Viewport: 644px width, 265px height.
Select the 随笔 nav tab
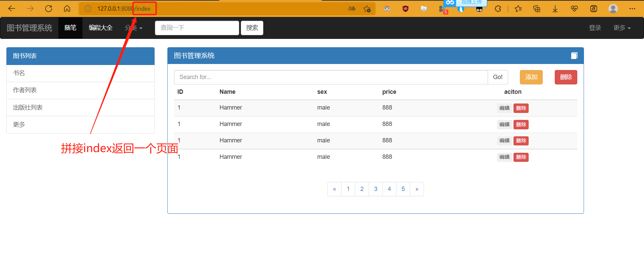coord(70,28)
